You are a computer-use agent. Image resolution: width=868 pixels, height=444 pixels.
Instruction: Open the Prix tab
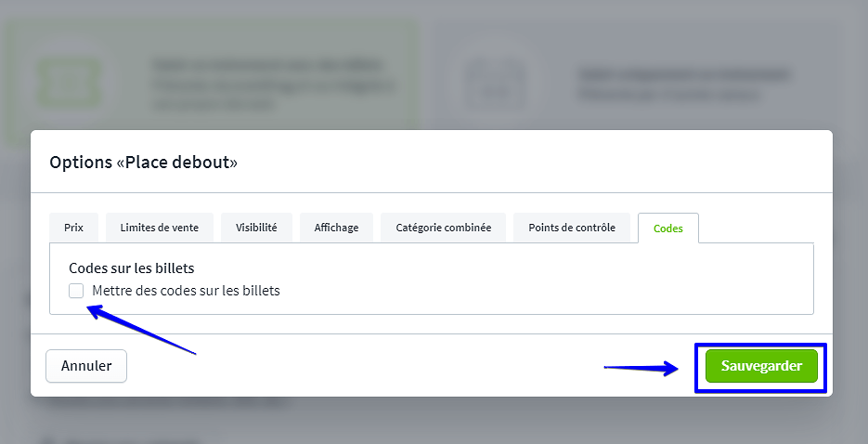73,228
